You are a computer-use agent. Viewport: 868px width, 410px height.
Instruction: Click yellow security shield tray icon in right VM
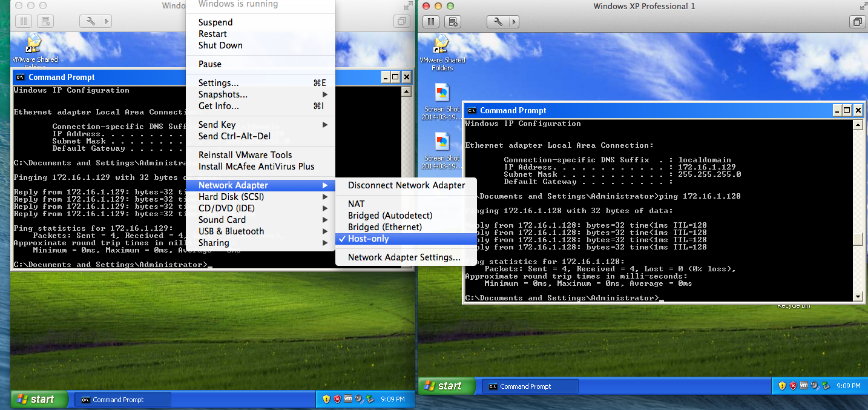782,386
